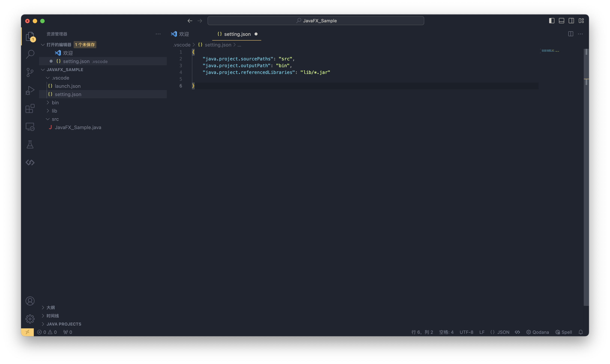Open the code brackets extension view in activity bar
This screenshot has width=610, height=364.
30,162
